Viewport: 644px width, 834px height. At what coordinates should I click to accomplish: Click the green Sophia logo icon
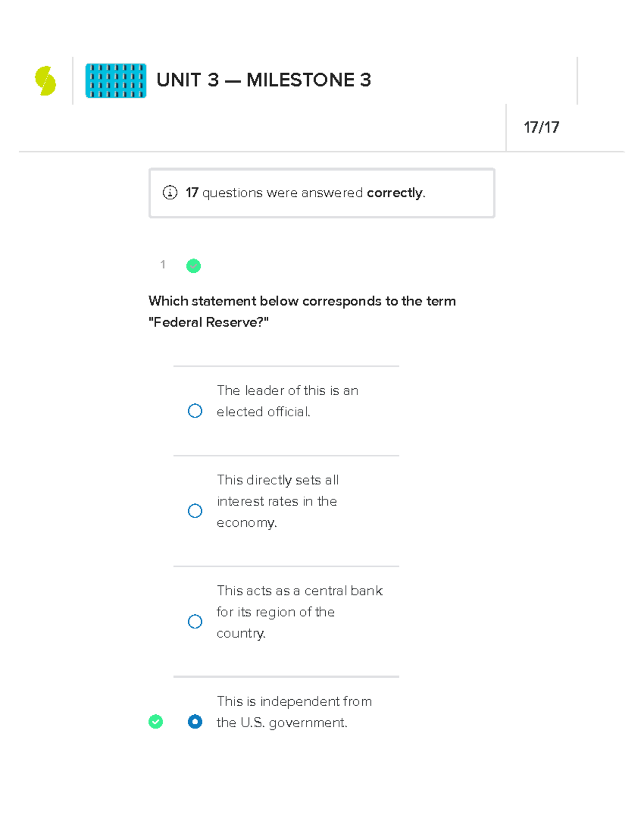pyautogui.click(x=46, y=81)
